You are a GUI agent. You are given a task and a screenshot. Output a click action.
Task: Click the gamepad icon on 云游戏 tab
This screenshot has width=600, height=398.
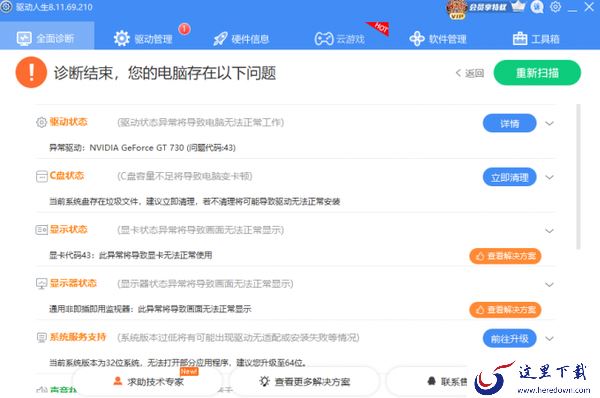click(324, 39)
